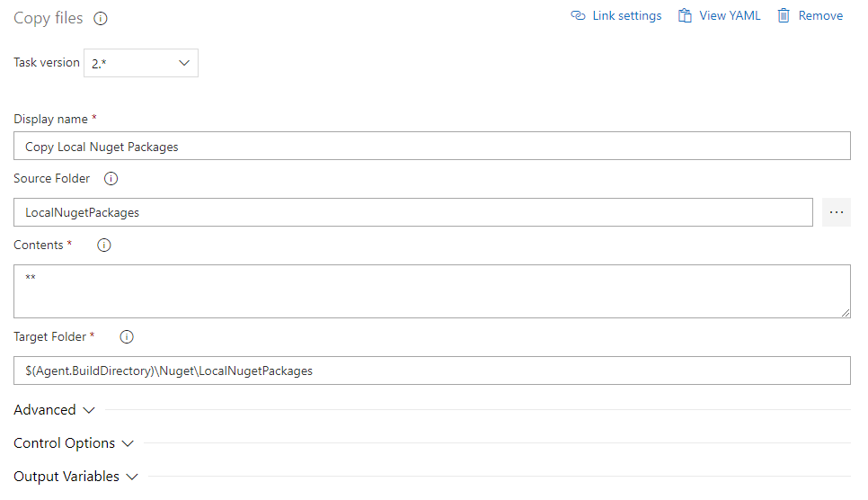Show Contents info tooltip icon
The height and width of the screenshot is (500, 868).
coord(104,245)
